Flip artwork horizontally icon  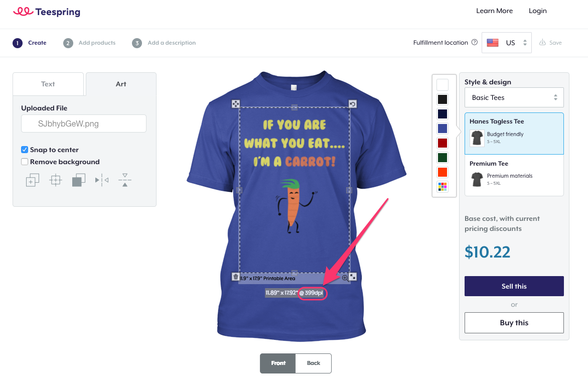tap(102, 180)
